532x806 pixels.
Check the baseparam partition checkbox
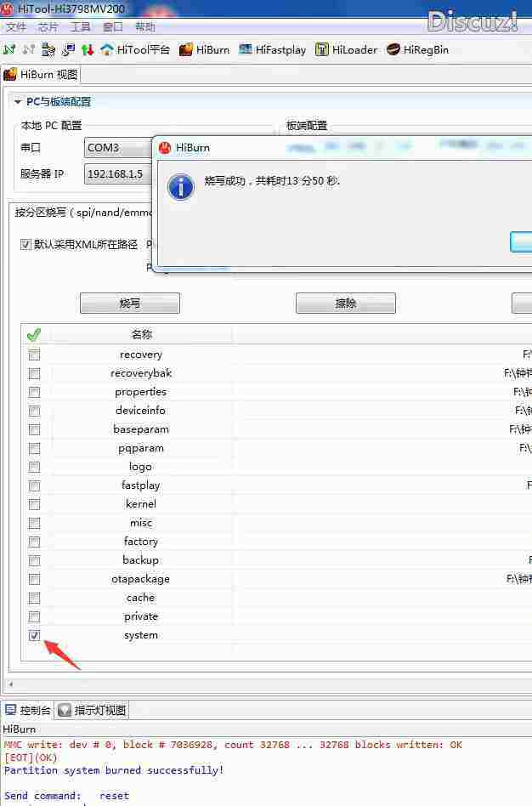[35, 429]
